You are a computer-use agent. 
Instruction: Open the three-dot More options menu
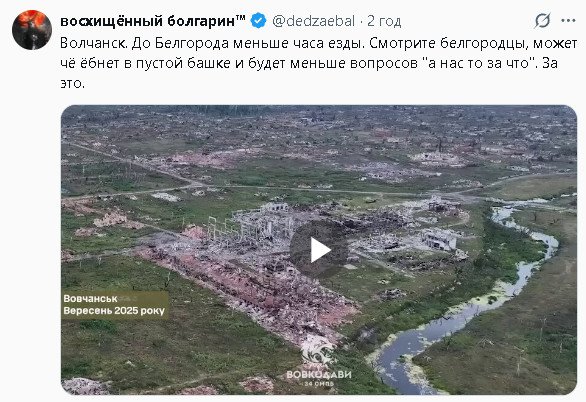coord(568,21)
